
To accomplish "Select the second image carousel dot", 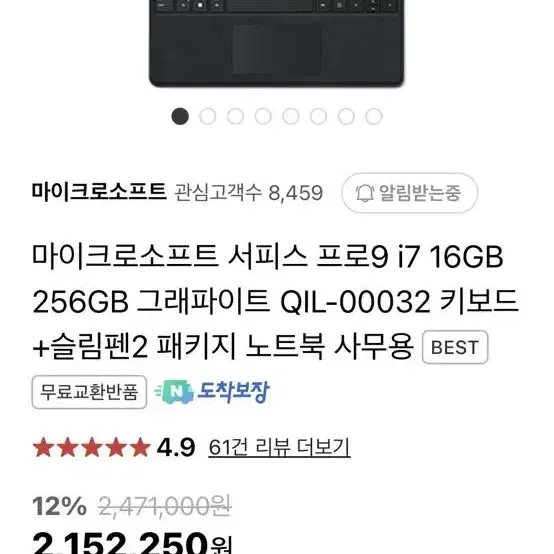I will (x=208, y=116).
